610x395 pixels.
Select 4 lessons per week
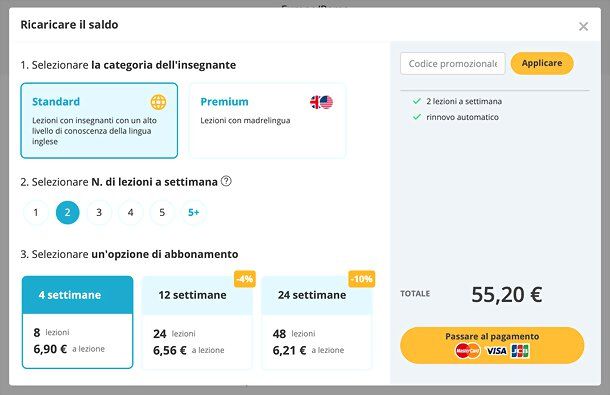[130, 212]
